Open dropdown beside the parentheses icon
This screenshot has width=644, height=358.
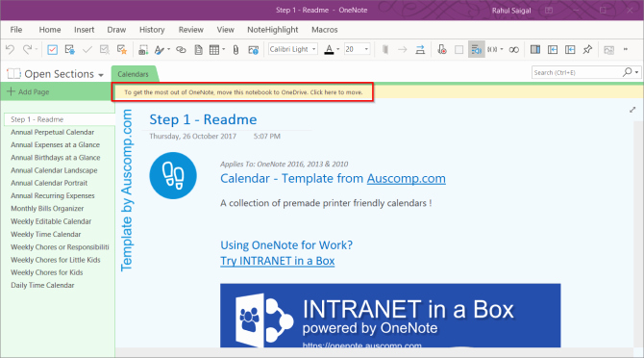(502, 50)
